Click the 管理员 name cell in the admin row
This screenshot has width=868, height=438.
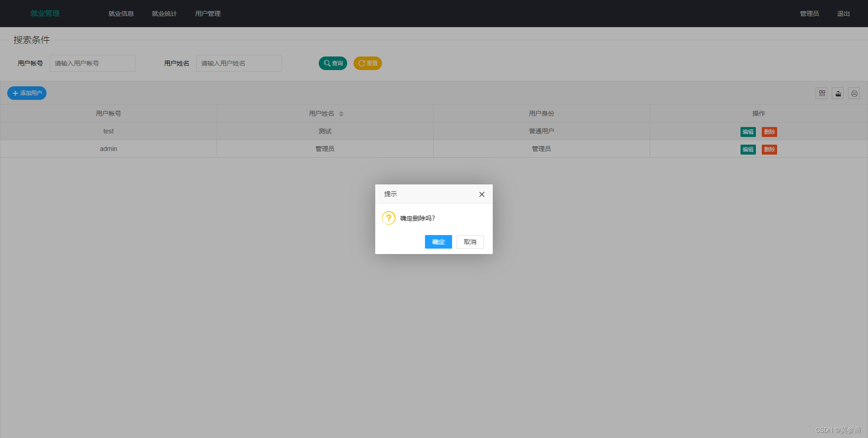click(325, 149)
